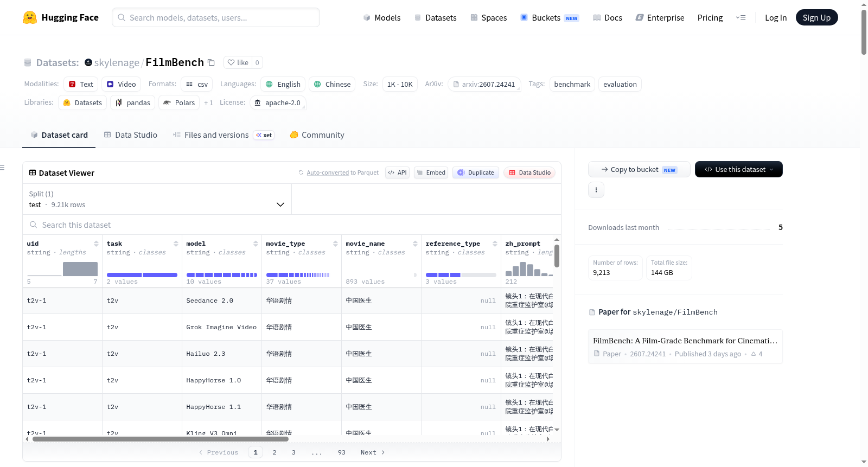Click Copy to bucket button
868x467 pixels.
[639, 169]
